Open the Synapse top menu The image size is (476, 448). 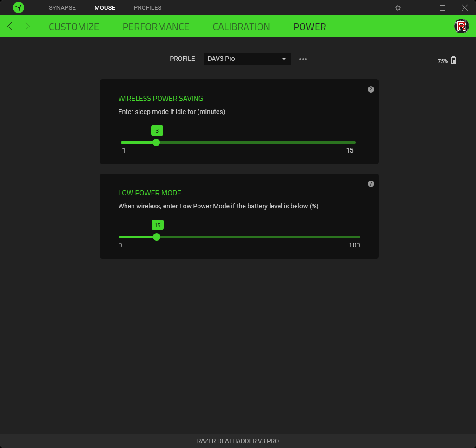tap(62, 8)
